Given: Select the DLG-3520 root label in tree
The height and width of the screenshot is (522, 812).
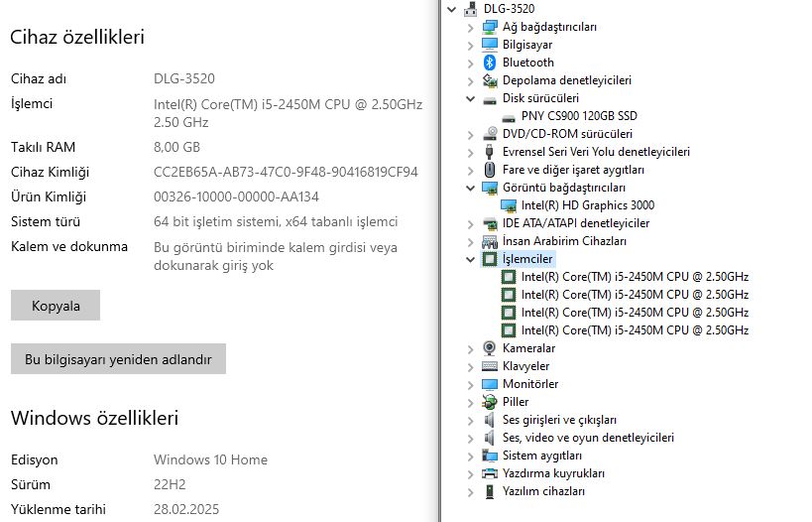Looking at the screenshot, I should [x=509, y=9].
